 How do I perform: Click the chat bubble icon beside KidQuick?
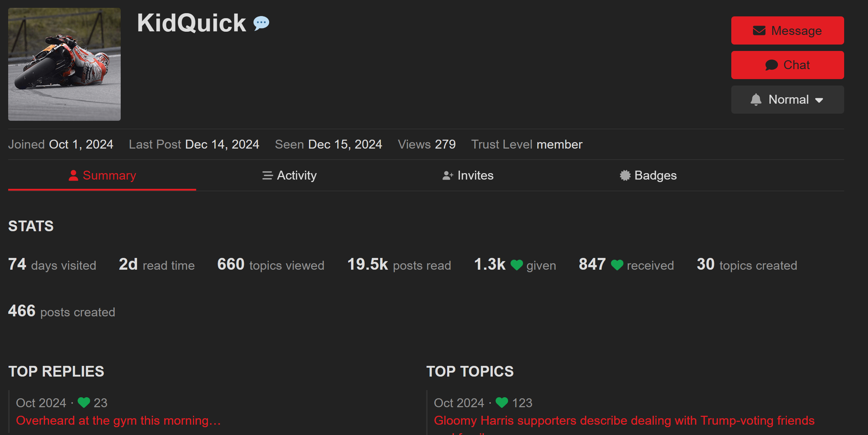(261, 23)
